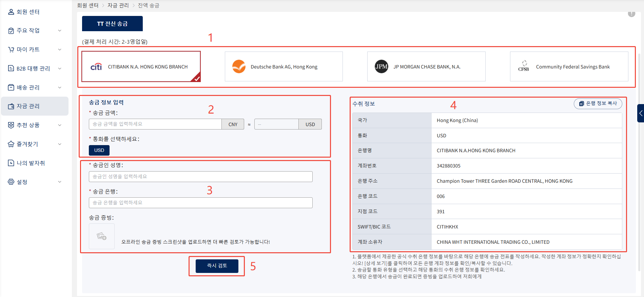Click the 송금 은행 input field

[x=201, y=203]
